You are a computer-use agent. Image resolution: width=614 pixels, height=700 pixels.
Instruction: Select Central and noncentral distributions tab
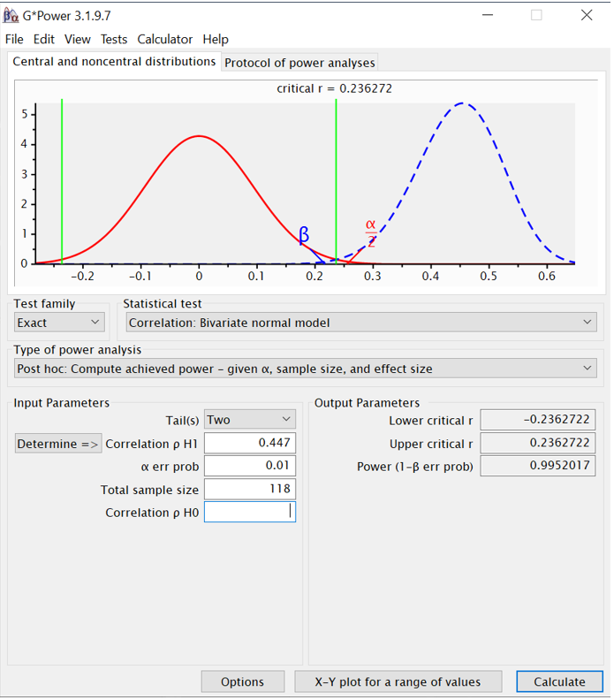114,62
